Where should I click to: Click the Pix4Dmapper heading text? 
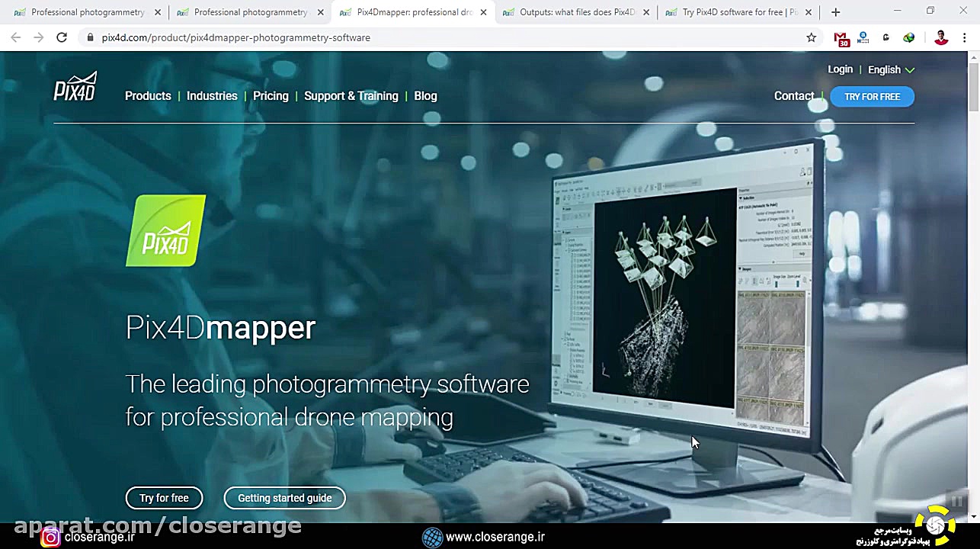coord(220,328)
